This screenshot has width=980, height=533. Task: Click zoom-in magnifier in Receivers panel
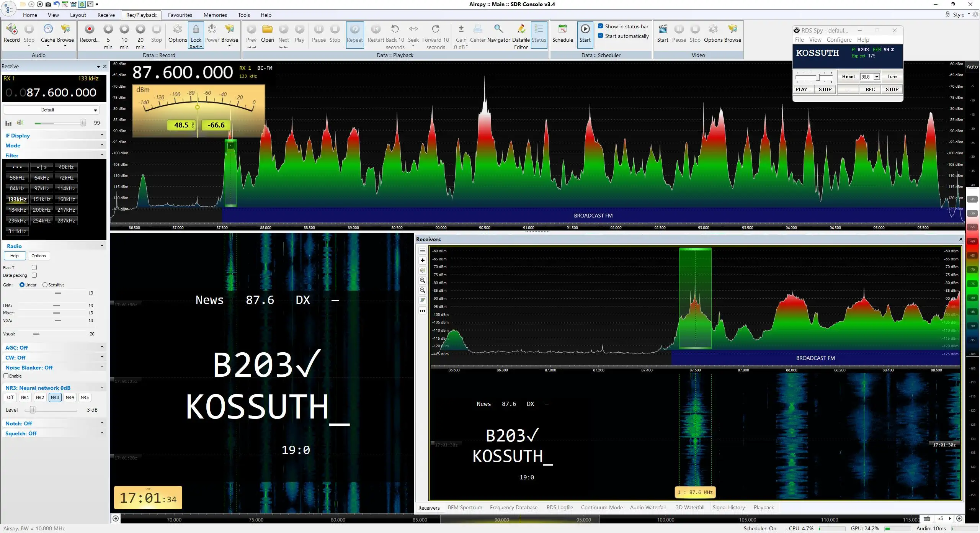(x=422, y=280)
